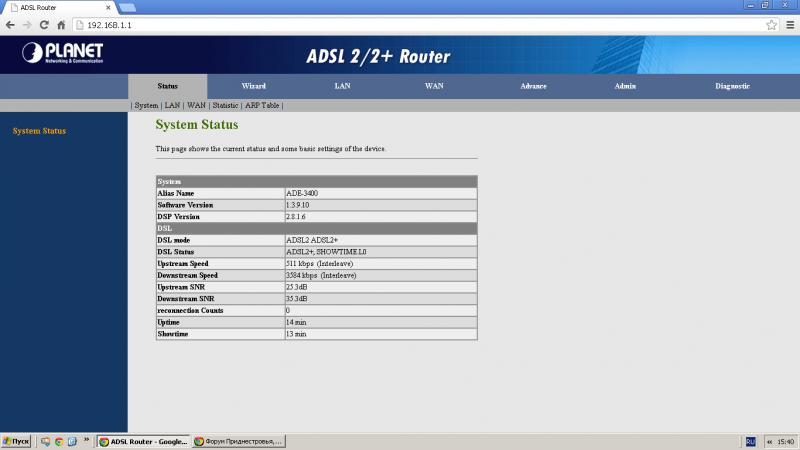The width and height of the screenshot is (800, 450).
Task: Click the browser Forward arrow
Action: (27, 24)
